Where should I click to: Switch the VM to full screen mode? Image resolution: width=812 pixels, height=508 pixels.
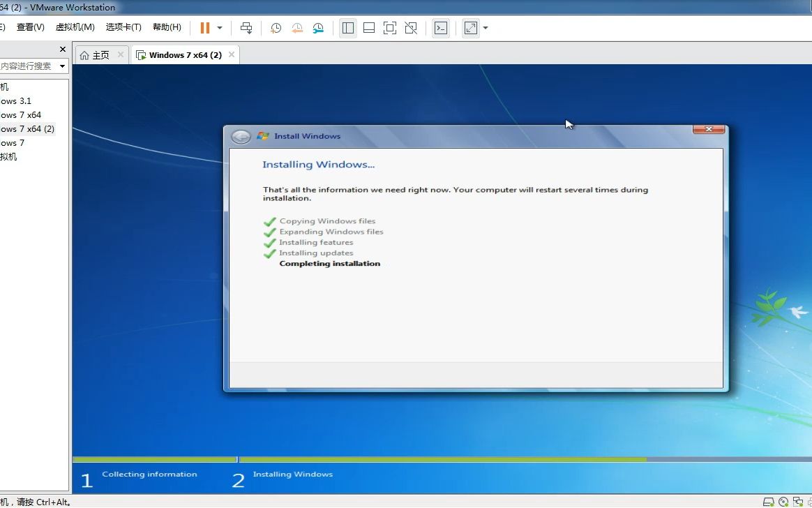coord(389,28)
